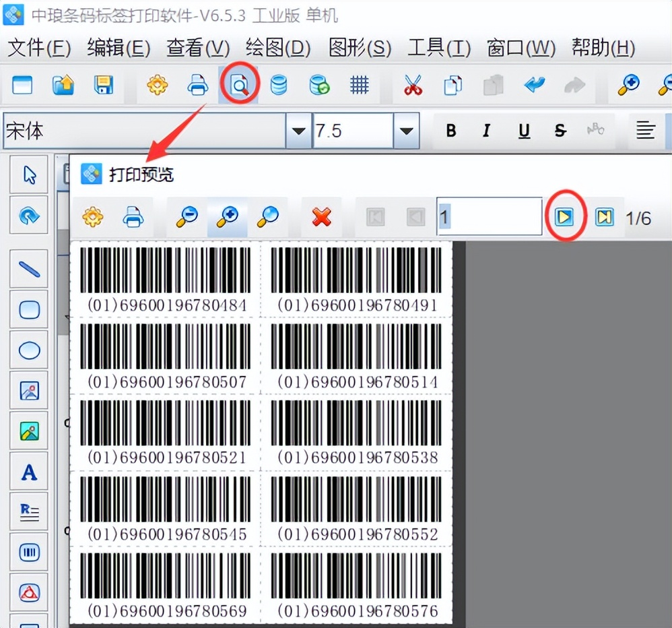Image resolution: width=672 pixels, height=628 pixels.
Task: Toggle italic text formatting
Action: pyautogui.click(x=486, y=131)
